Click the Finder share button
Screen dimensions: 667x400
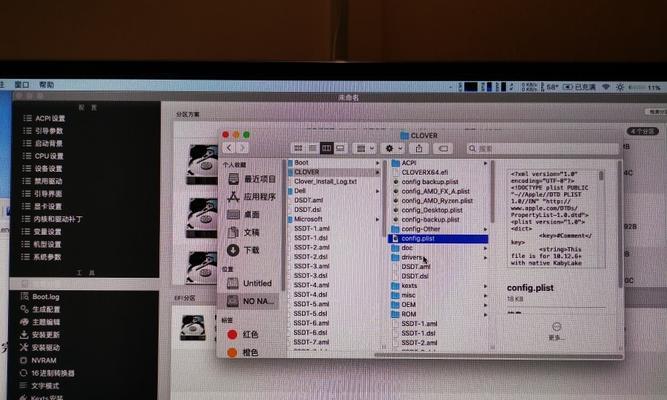click(x=419, y=148)
